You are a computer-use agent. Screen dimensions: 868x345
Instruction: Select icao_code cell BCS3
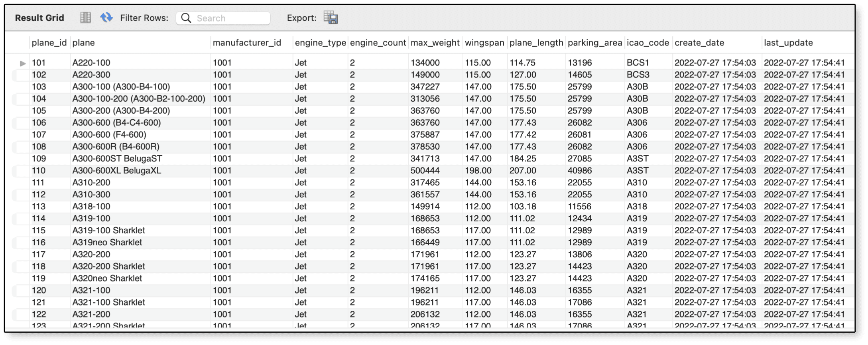point(638,75)
